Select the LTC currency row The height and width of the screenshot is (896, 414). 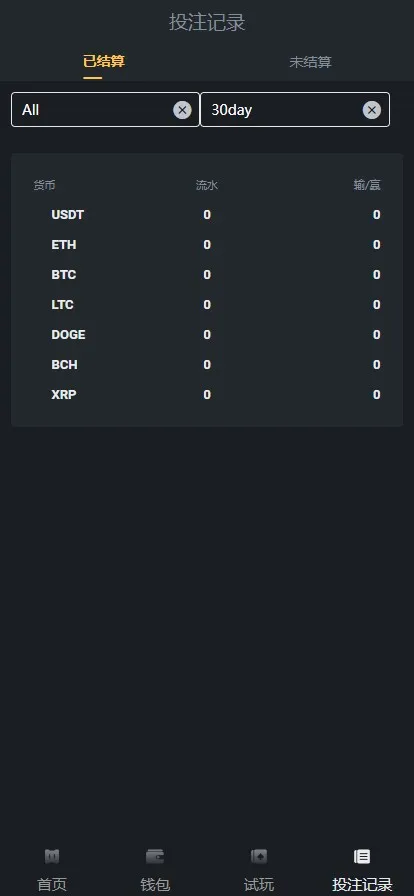207,305
